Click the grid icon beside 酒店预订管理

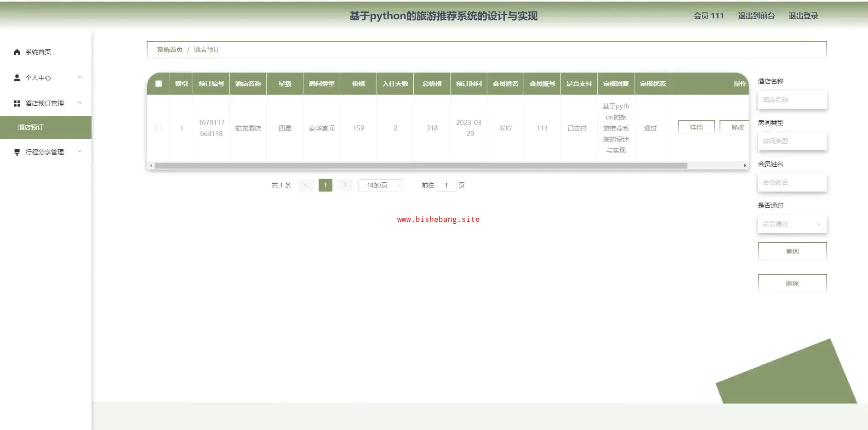(17, 103)
